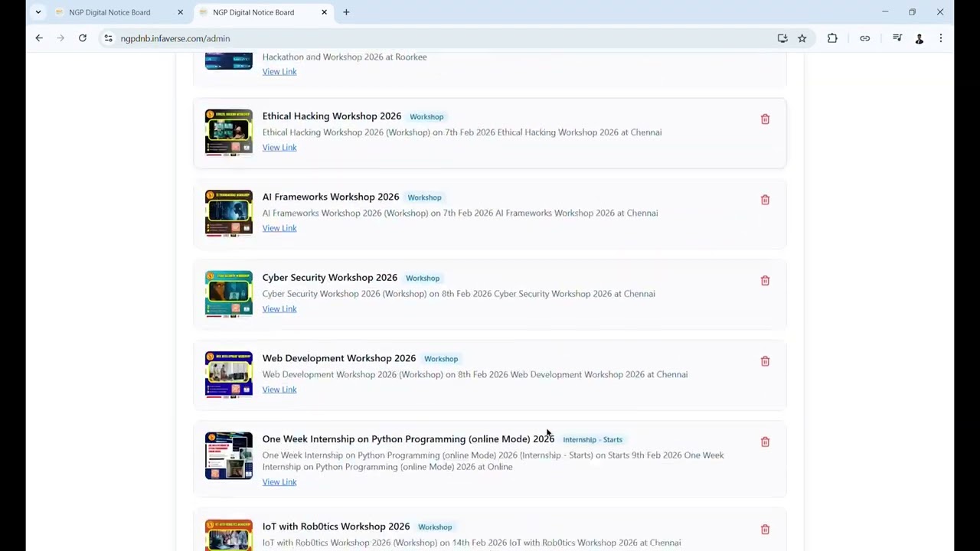Open View Link for Python Programming Internship

[279, 482]
